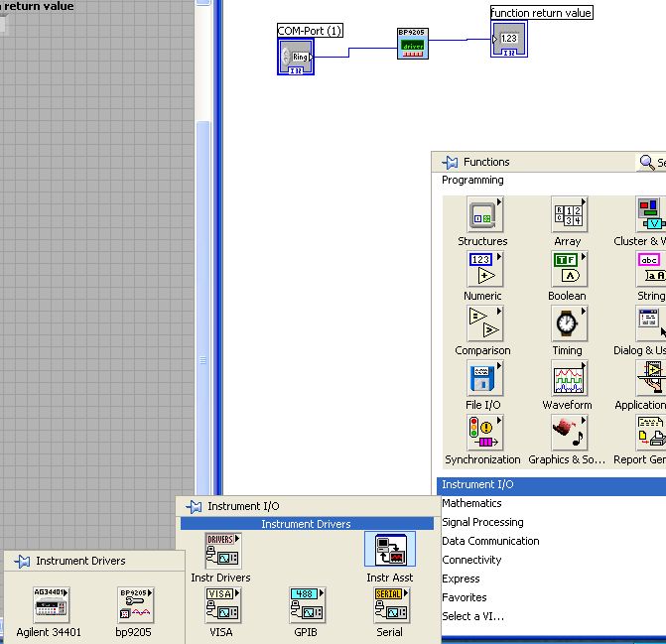Click the front panel vertical scrollbar thumb
The image size is (666, 644).
coord(203,308)
